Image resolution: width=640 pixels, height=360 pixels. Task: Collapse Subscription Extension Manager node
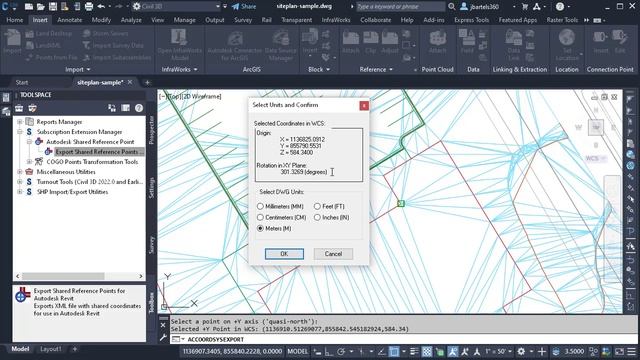20,132
